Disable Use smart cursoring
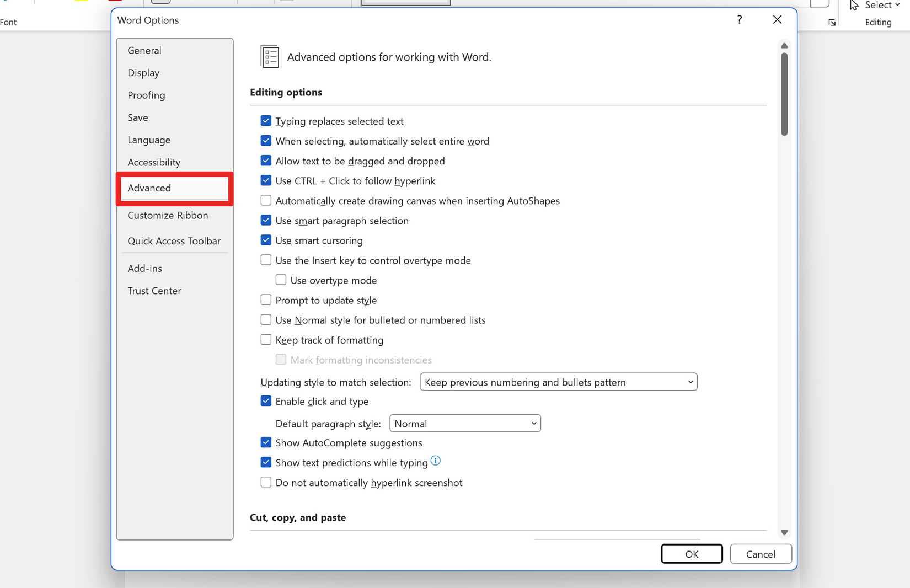The height and width of the screenshot is (588, 910). [266, 240]
